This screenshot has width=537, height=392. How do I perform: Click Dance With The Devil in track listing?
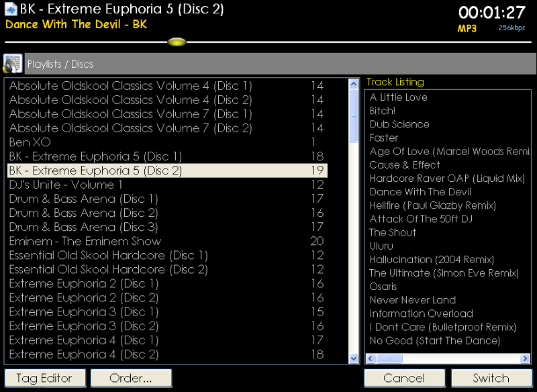421,192
